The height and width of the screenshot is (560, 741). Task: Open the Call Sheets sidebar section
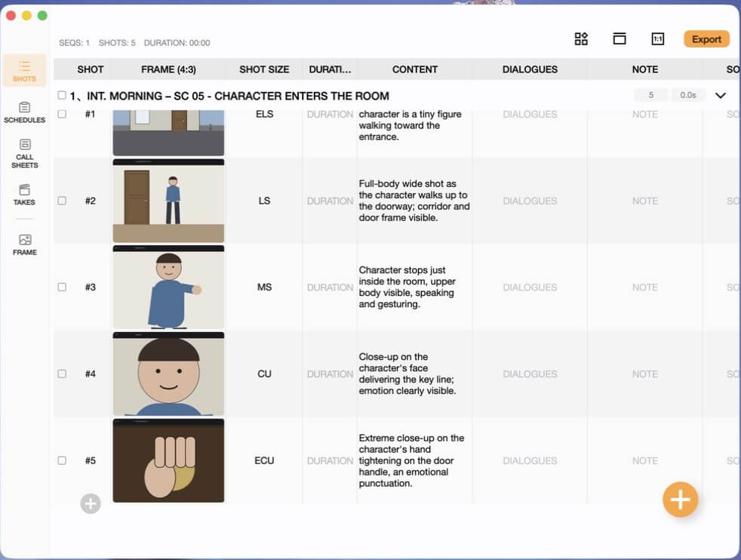coord(25,154)
